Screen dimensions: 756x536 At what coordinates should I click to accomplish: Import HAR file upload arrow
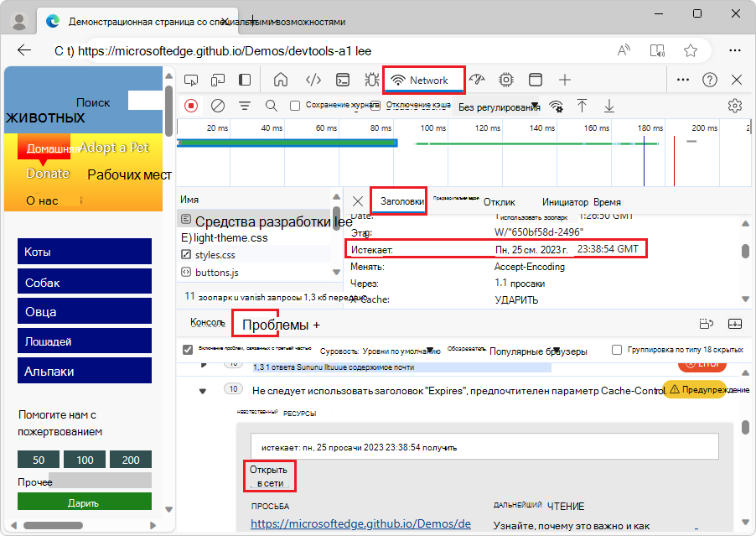click(x=582, y=106)
